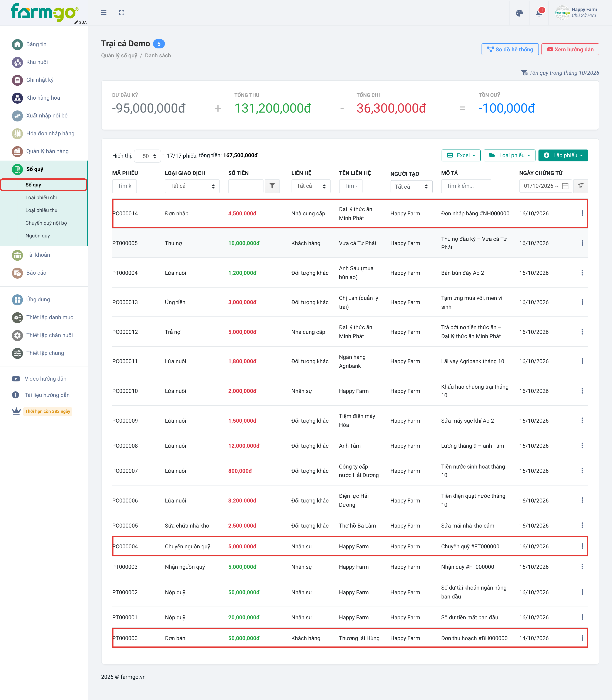Click the SỬA edit logo pencil
Image resolution: width=612 pixels, height=700 pixels.
click(81, 22)
